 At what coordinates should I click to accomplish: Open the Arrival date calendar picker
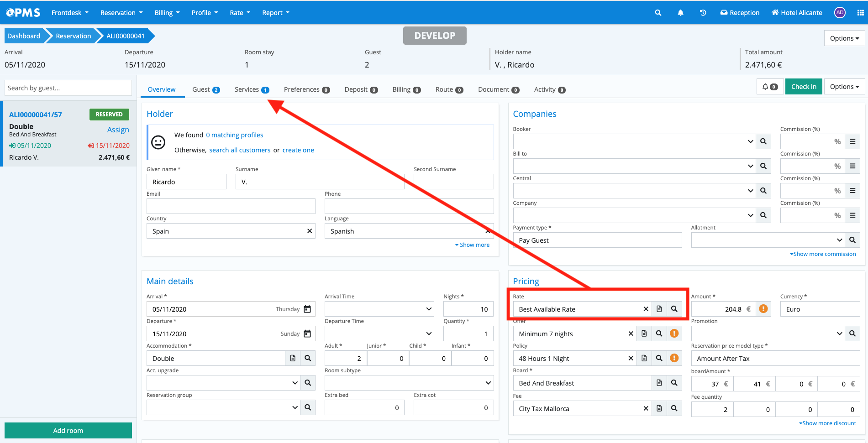307,309
